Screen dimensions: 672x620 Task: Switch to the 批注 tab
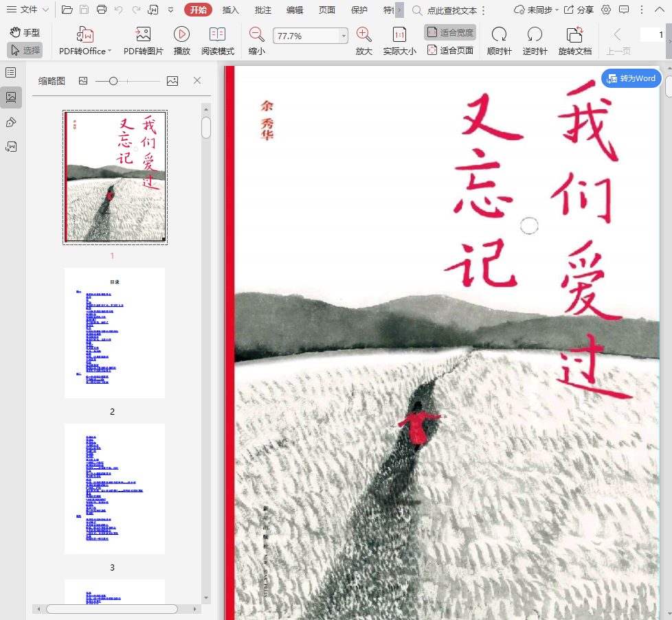coord(262,10)
